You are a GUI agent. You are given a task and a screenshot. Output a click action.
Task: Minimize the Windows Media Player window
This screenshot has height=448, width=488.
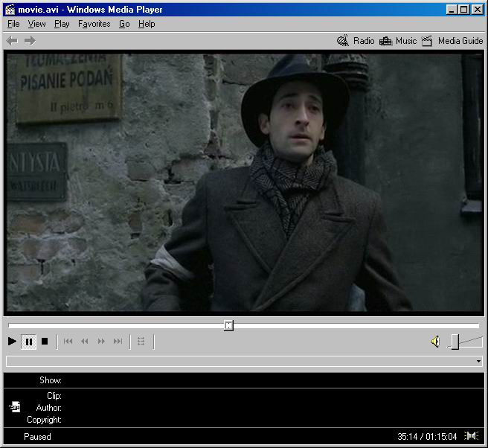click(x=452, y=10)
